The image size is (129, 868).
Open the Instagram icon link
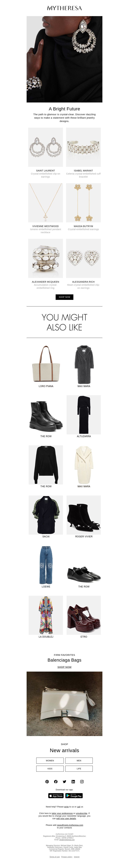coord(82,781)
